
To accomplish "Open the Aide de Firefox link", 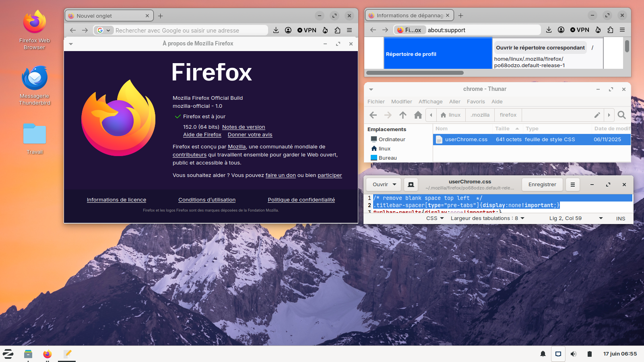I will (x=202, y=135).
